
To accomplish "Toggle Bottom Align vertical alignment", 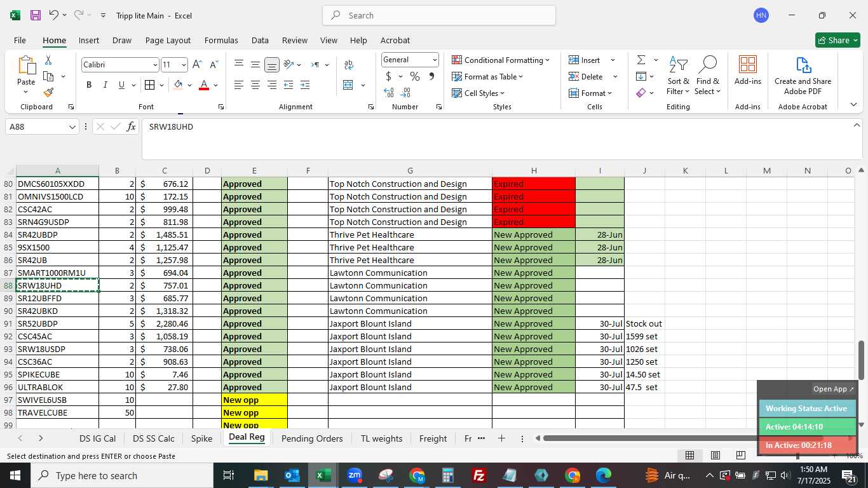I will (x=272, y=65).
